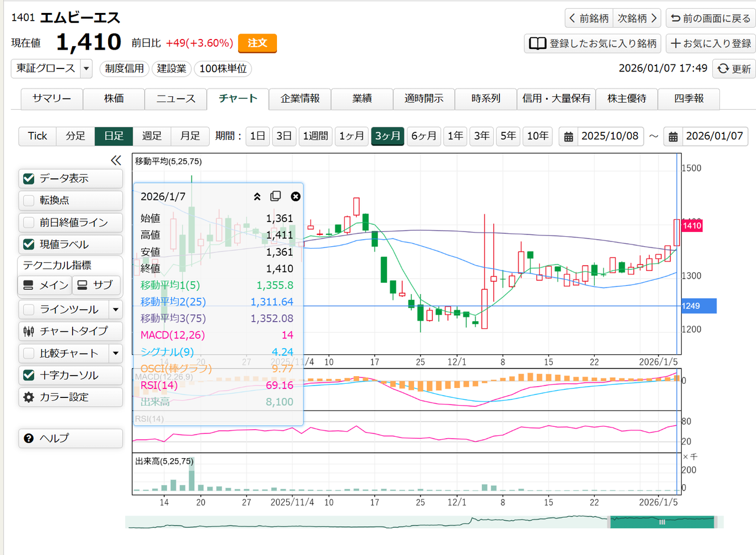
Task: Collapse data popup with double-chevron icon
Action: (257, 197)
